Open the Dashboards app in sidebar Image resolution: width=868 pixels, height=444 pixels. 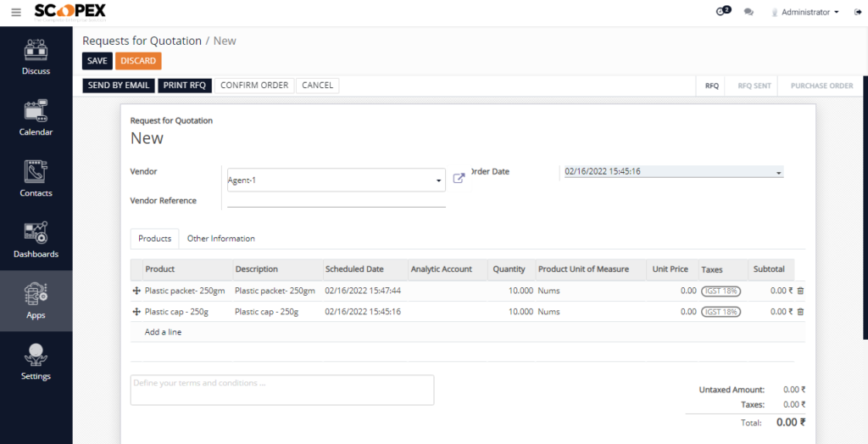tap(36, 239)
